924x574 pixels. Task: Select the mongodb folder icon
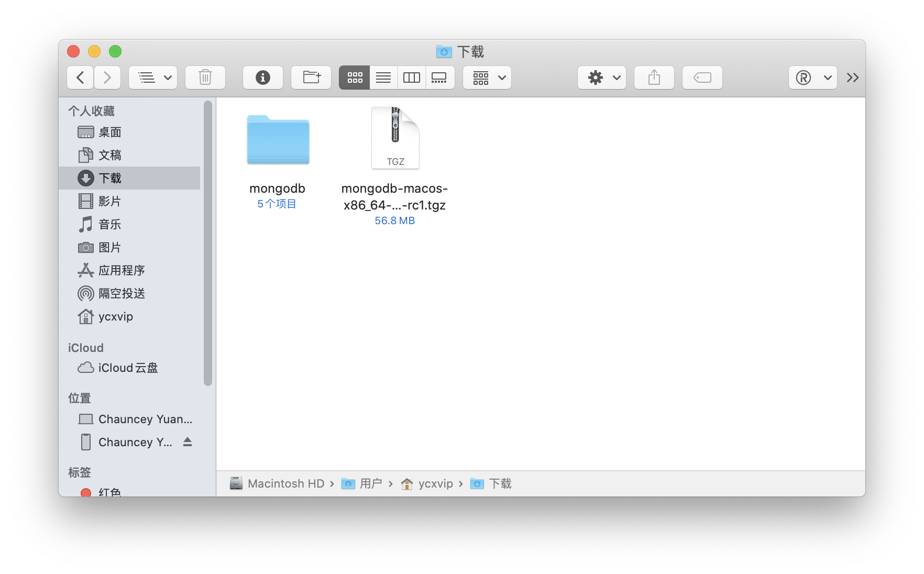pyautogui.click(x=278, y=140)
